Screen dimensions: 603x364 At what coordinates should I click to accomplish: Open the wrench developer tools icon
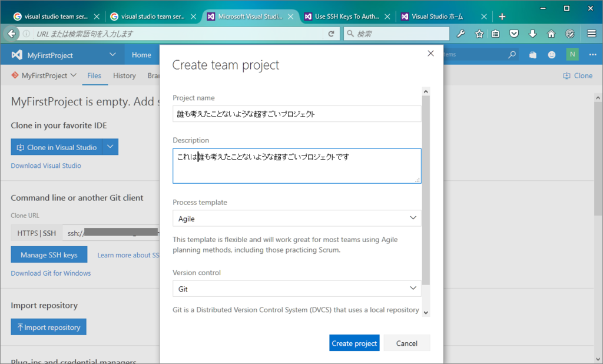pos(460,34)
